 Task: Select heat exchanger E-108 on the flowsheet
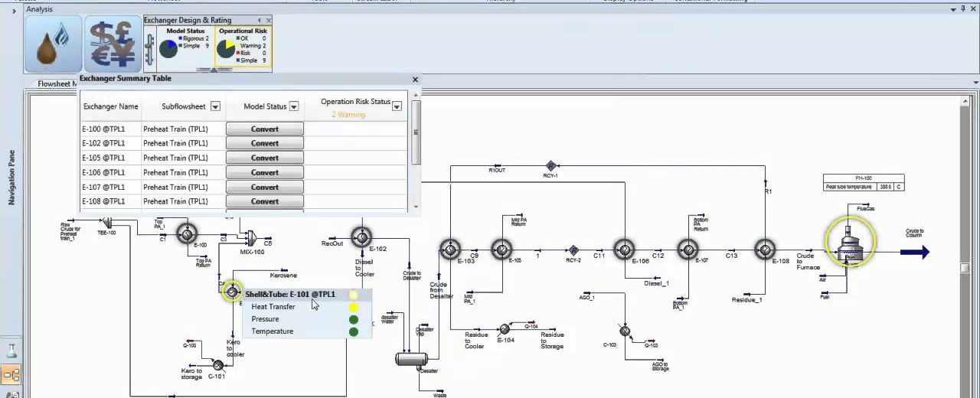[765, 249]
